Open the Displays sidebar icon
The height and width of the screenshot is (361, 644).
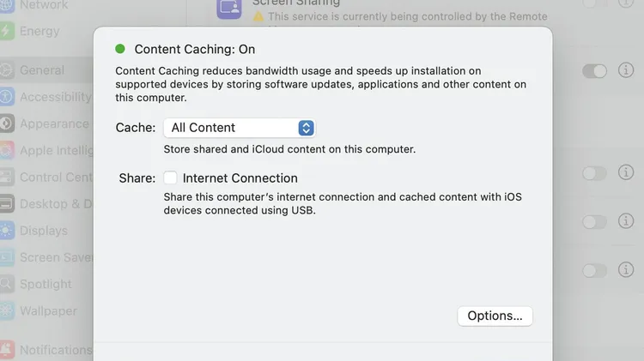pyautogui.click(x=7, y=231)
